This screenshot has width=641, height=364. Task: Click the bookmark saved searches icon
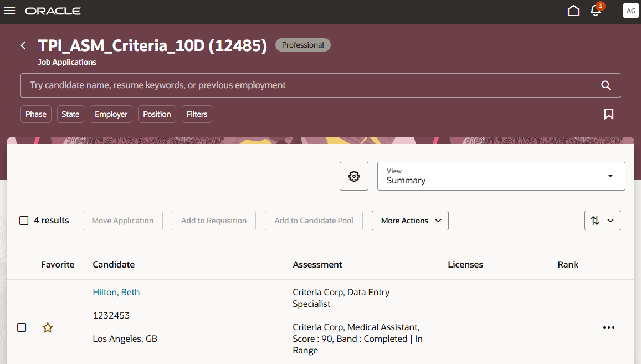click(x=608, y=114)
